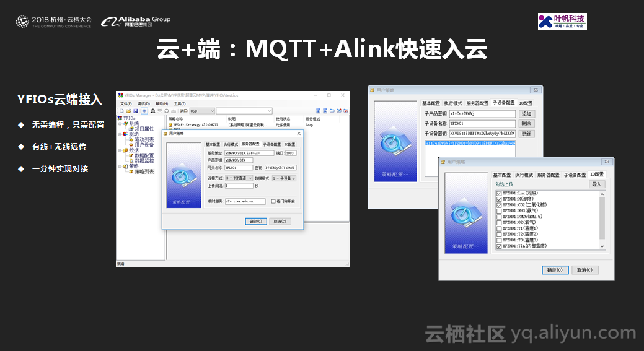Collapse the 策略 tree node
This screenshot has height=351, width=644.
pyautogui.click(x=120, y=166)
